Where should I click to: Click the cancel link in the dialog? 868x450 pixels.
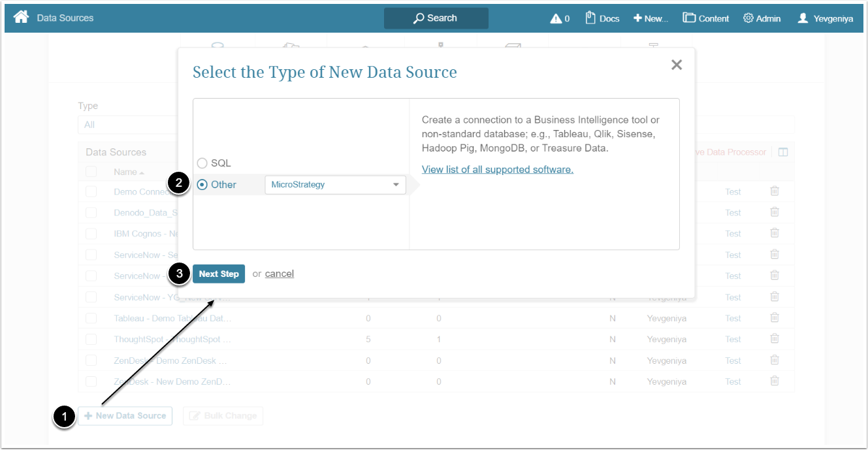tap(279, 274)
